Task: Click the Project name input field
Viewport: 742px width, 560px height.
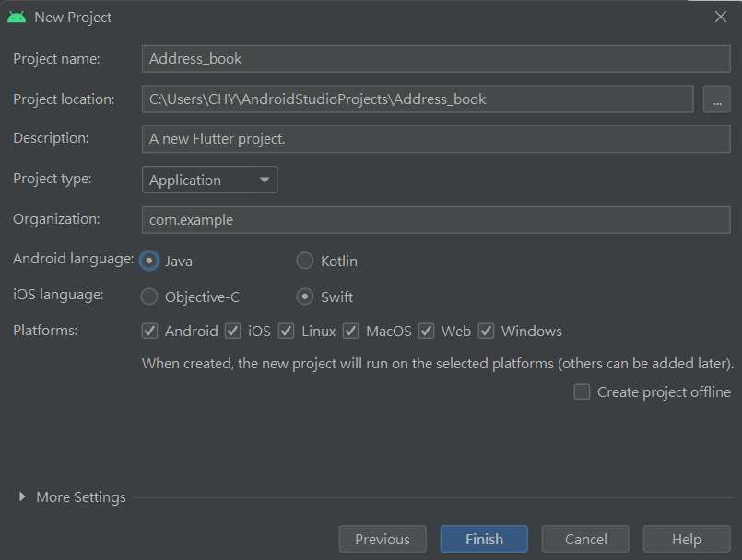Action: [436, 59]
